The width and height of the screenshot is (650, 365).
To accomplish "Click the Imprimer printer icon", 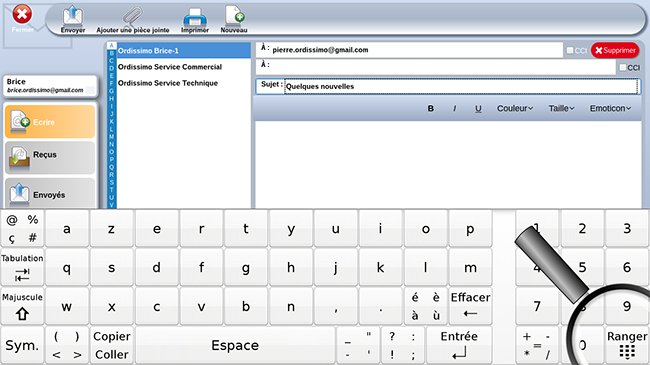I will coord(194,19).
